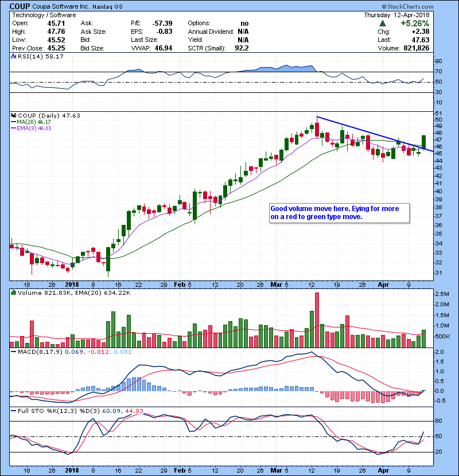Click the red stochastic %D value 44.03
459x476 pixels.
(x=134, y=411)
